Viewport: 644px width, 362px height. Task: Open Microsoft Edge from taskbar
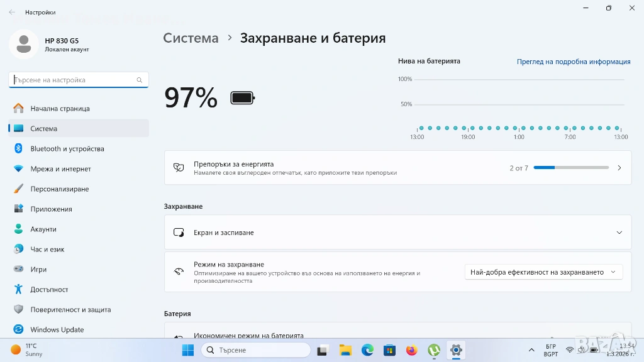(x=367, y=350)
